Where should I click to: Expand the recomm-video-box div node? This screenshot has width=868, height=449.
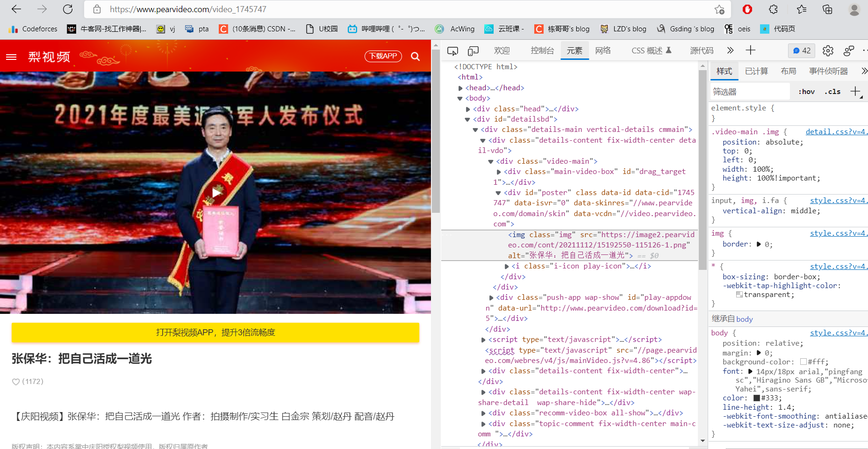pyautogui.click(x=483, y=413)
